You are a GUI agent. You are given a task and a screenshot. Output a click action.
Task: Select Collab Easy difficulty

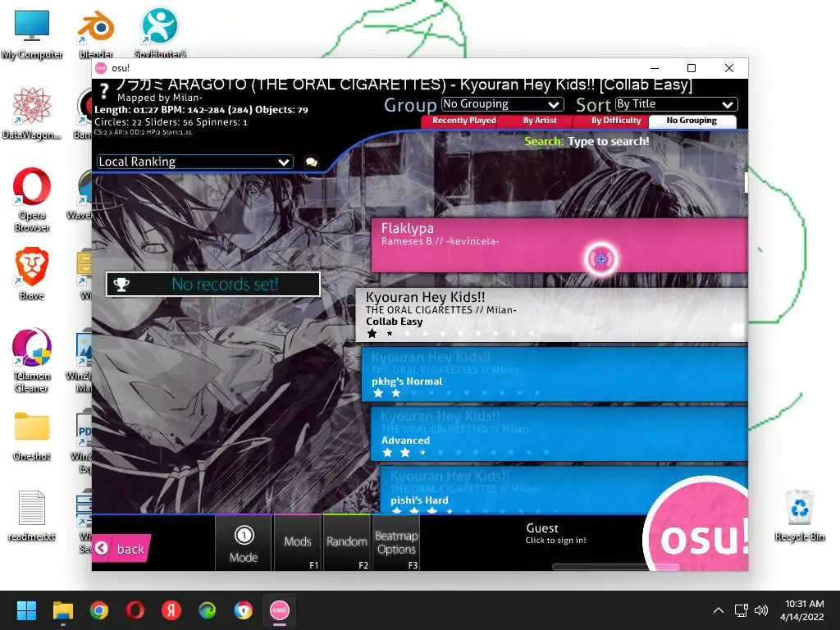coord(551,315)
